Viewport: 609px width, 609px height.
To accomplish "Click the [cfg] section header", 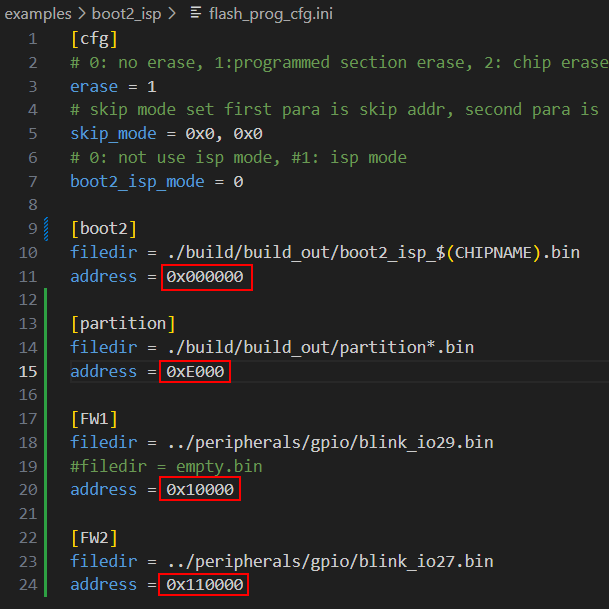I will [x=94, y=39].
